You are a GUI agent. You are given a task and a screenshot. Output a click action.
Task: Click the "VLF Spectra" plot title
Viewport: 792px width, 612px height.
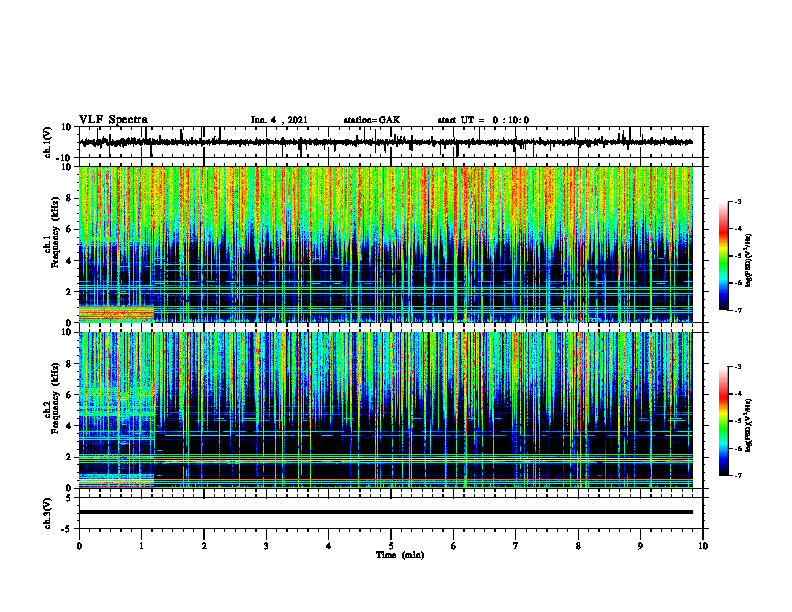(x=113, y=120)
